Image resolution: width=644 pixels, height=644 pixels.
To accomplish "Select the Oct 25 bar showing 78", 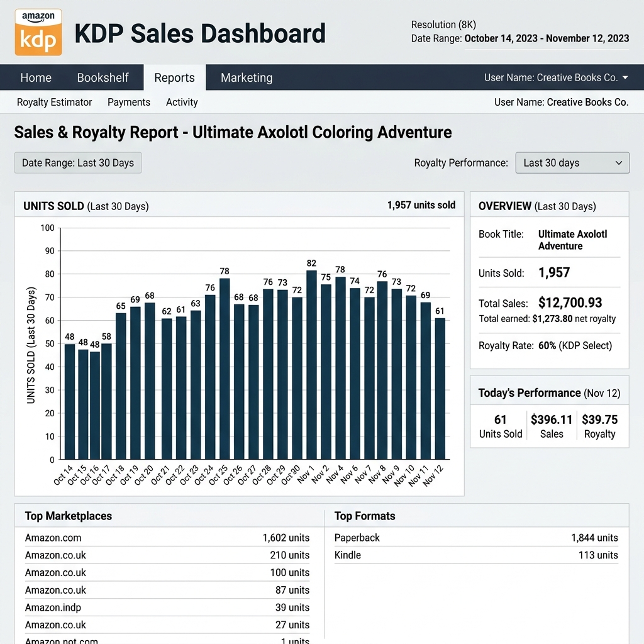I will tap(225, 369).
